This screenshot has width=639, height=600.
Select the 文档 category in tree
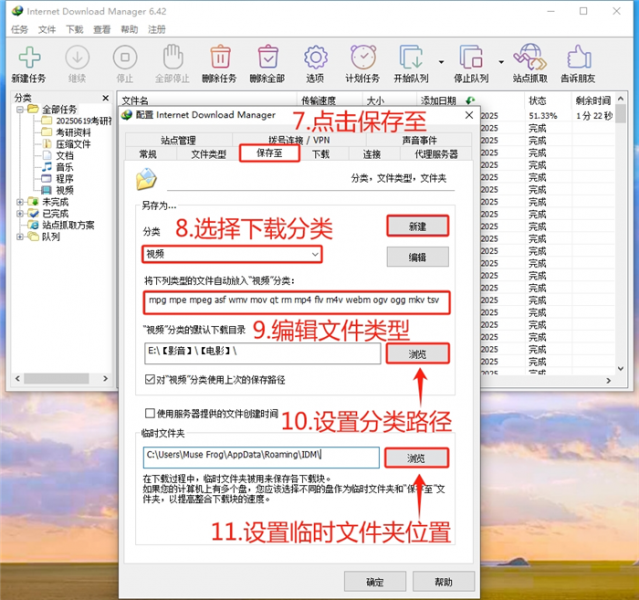[64, 155]
